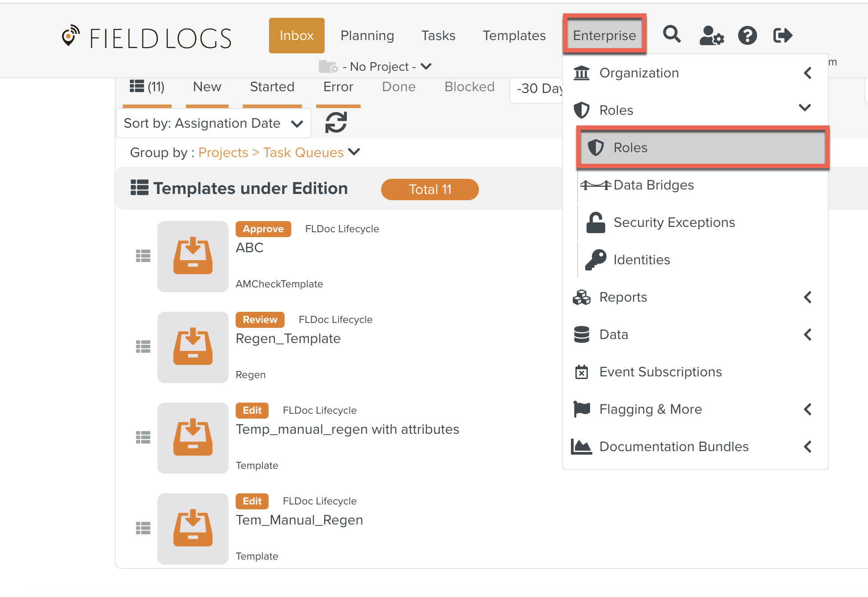Viewport: 868px width, 597px height.
Task: Open the help question mark icon
Action: pyautogui.click(x=747, y=35)
